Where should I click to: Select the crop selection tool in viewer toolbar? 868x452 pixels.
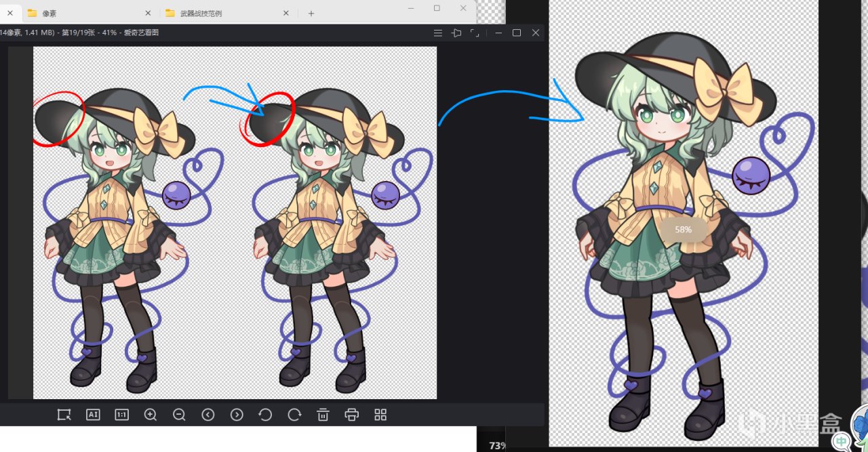[x=64, y=415]
